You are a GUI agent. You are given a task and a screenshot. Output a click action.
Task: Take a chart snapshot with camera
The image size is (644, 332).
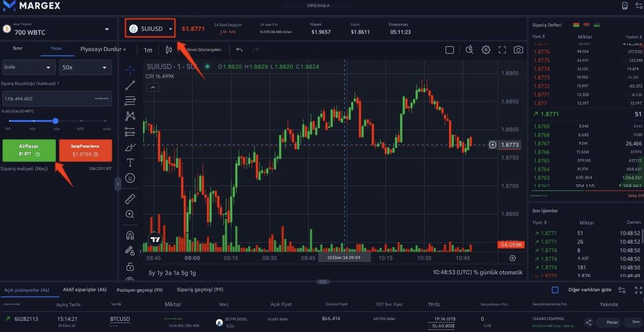click(x=518, y=50)
